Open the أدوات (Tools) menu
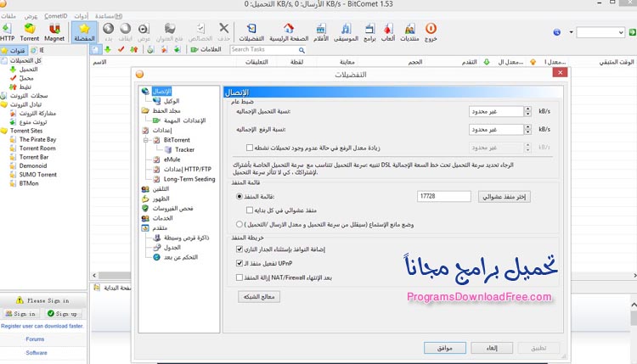The width and height of the screenshot is (637, 364). point(81,16)
